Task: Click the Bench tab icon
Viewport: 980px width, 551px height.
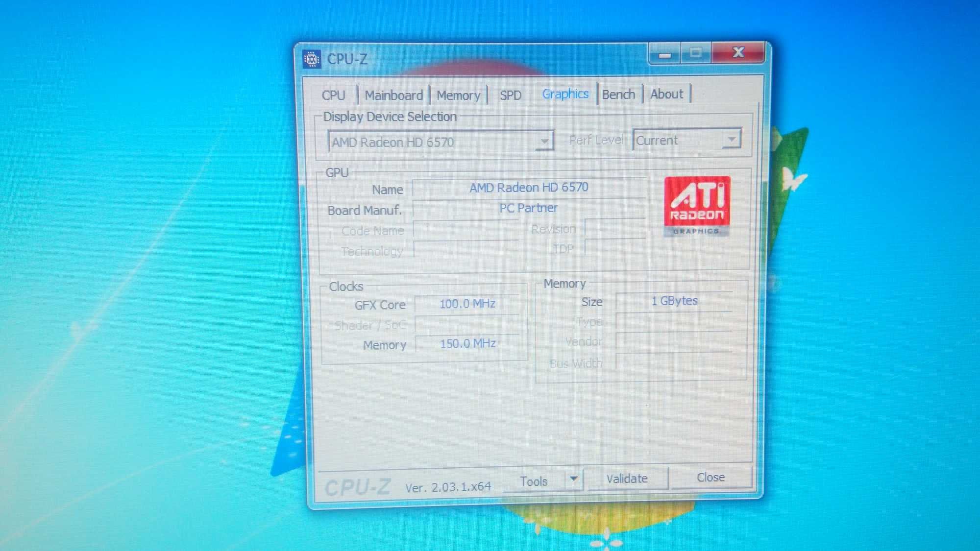Action: [x=618, y=94]
